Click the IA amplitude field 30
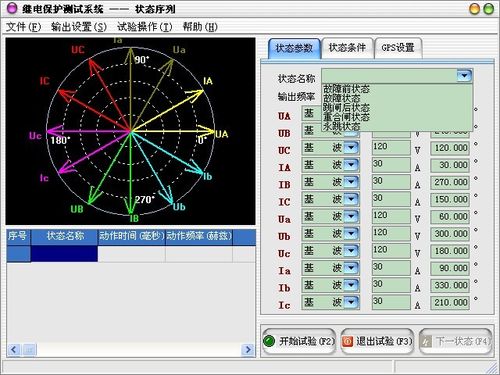Viewport: 500px width, 375px height. [x=391, y=165]
